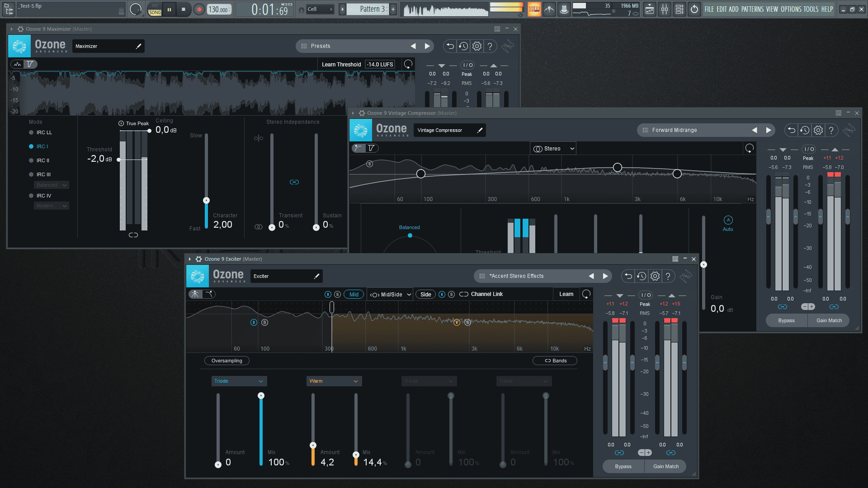Open Exciter history clock icon
868x488 pixels.
(x=642, y=276)
